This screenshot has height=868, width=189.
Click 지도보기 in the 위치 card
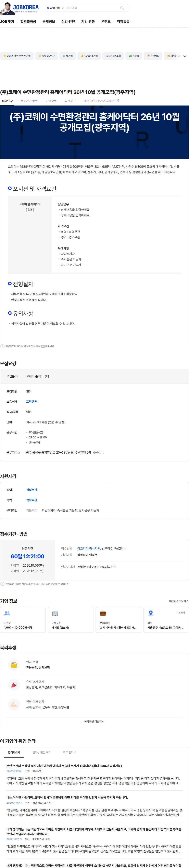point(180,613)
